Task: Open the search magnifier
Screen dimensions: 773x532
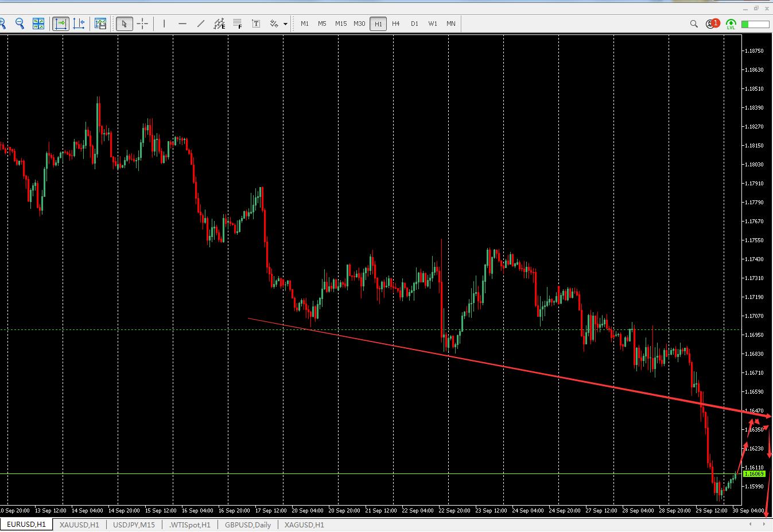Action: [694, 24]
